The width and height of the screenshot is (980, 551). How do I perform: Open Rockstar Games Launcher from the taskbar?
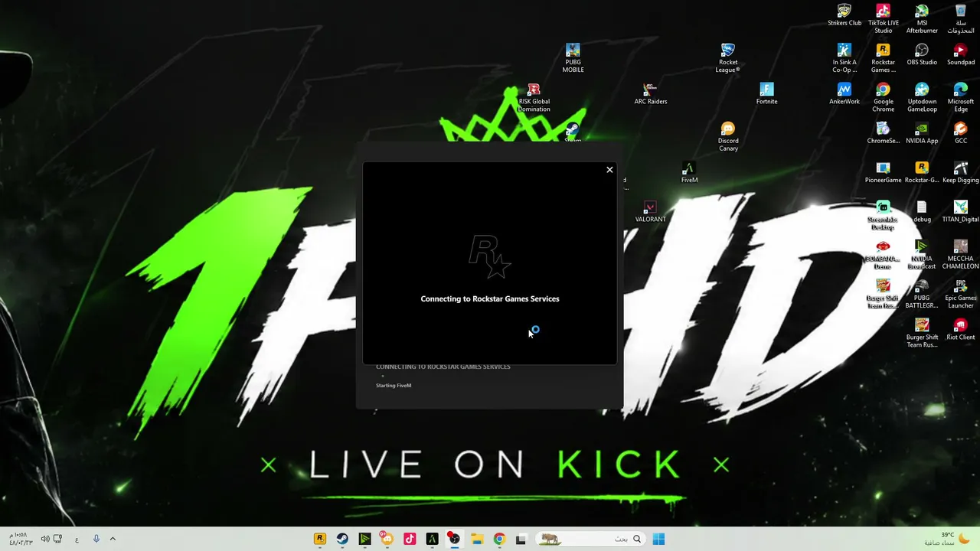pos(320,539)
